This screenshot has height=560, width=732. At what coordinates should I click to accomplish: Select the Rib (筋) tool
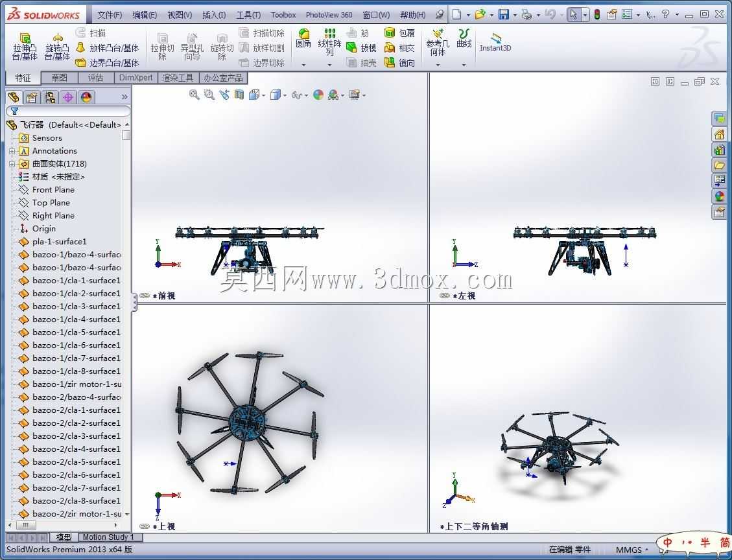click(358, 32)
